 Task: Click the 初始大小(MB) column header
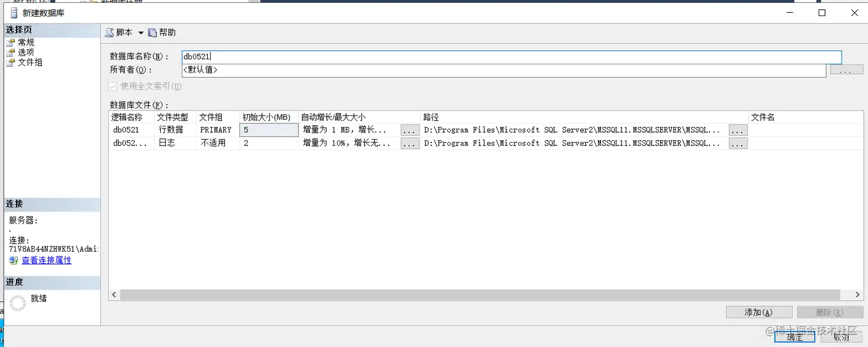pos(269,117)
